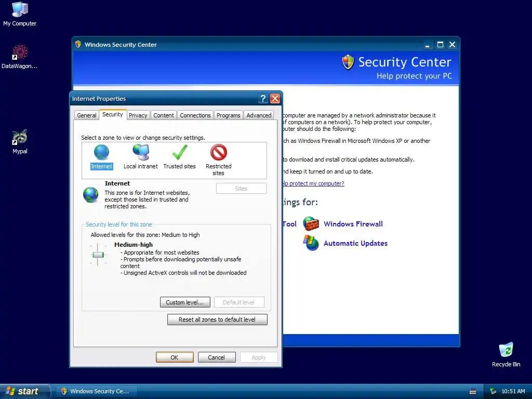
Task: Click the Custom level... button
Action: 185,302
